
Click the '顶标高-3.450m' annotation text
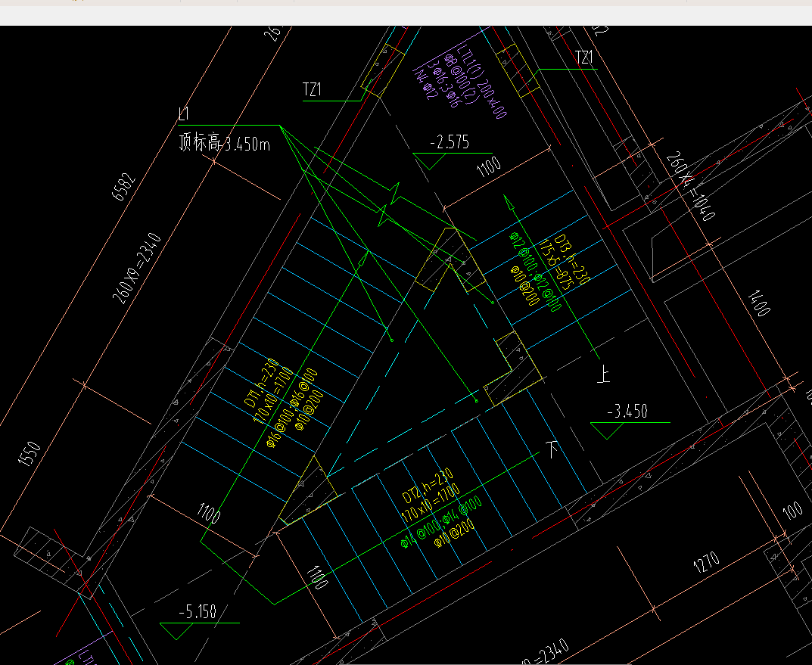pos(224,142)
